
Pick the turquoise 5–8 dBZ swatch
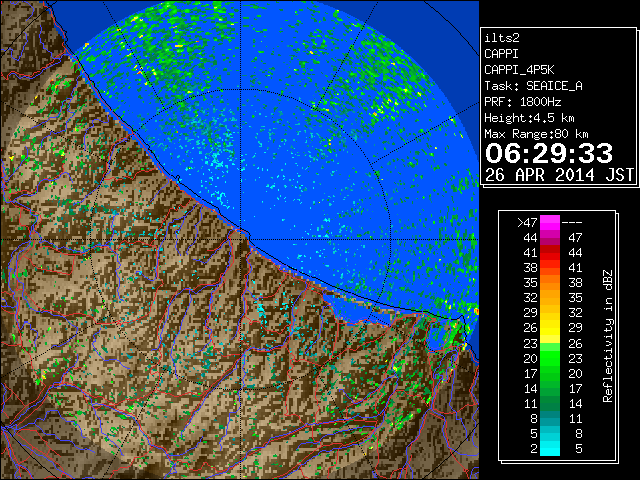550,434
